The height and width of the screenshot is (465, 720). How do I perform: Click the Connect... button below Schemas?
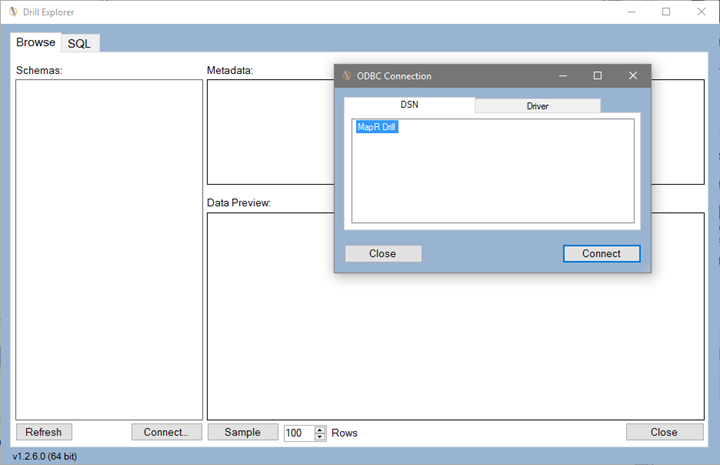coord(166,432)
